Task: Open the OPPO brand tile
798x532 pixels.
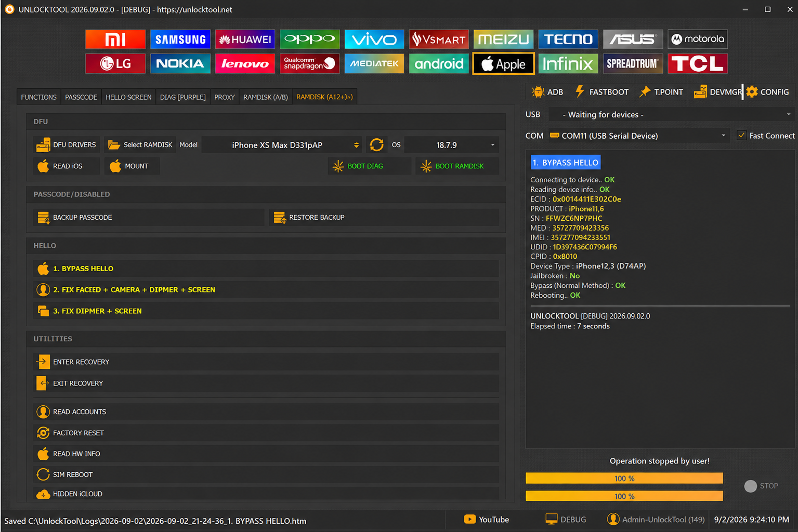Action: point(309,39)
